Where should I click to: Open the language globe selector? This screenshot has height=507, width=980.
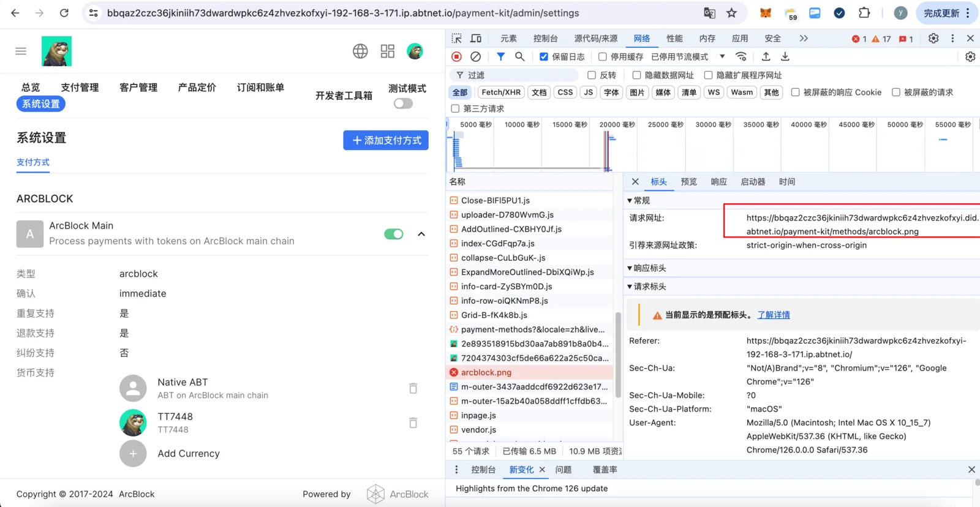pyautogui.click(x=360, y=51)
